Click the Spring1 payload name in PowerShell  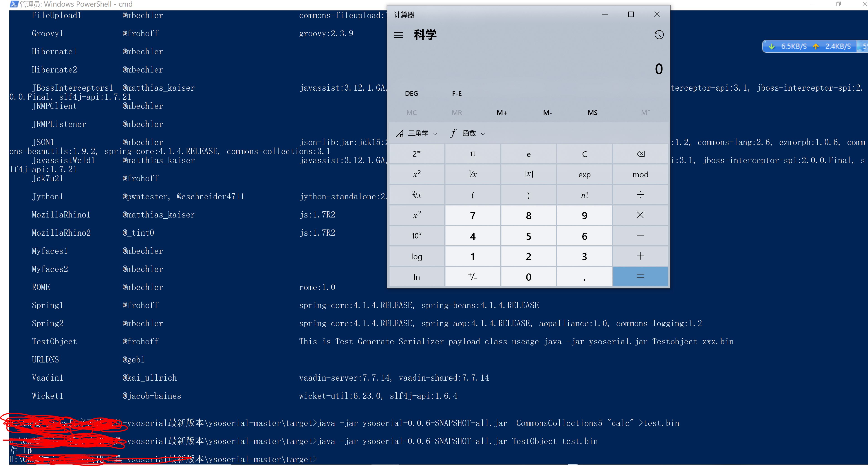click(48, 305)
